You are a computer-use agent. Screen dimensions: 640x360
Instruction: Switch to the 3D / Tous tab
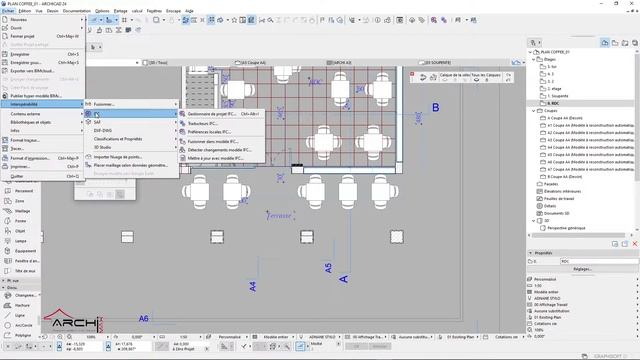pyautogui.click(x=157, y=63)
